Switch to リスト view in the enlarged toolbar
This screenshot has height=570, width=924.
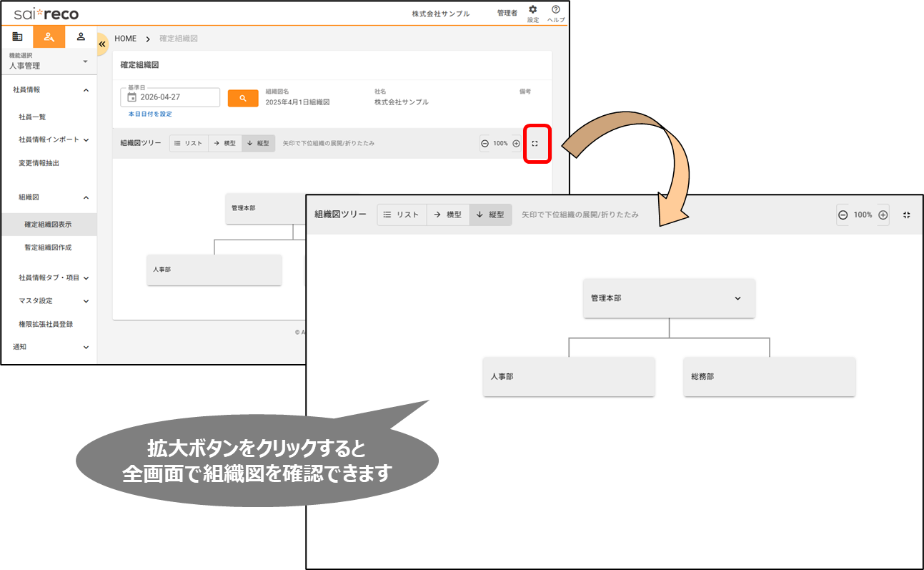[402, 215]
